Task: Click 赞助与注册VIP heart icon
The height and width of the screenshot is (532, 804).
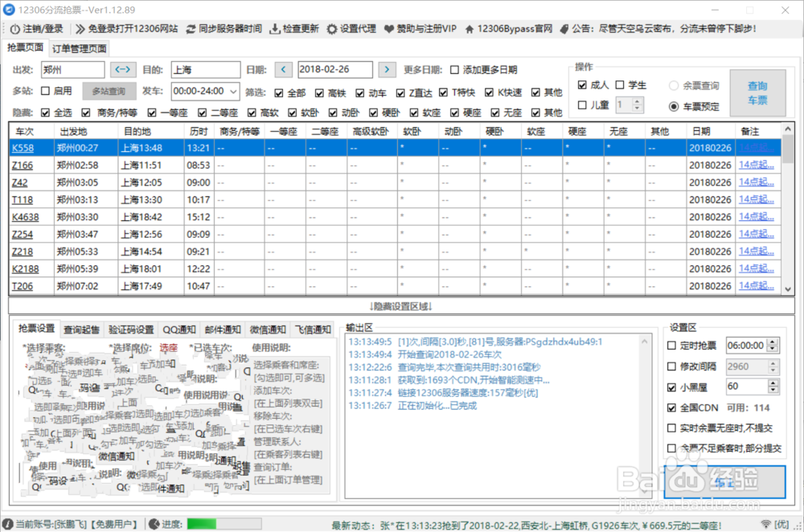Action: 389,29
